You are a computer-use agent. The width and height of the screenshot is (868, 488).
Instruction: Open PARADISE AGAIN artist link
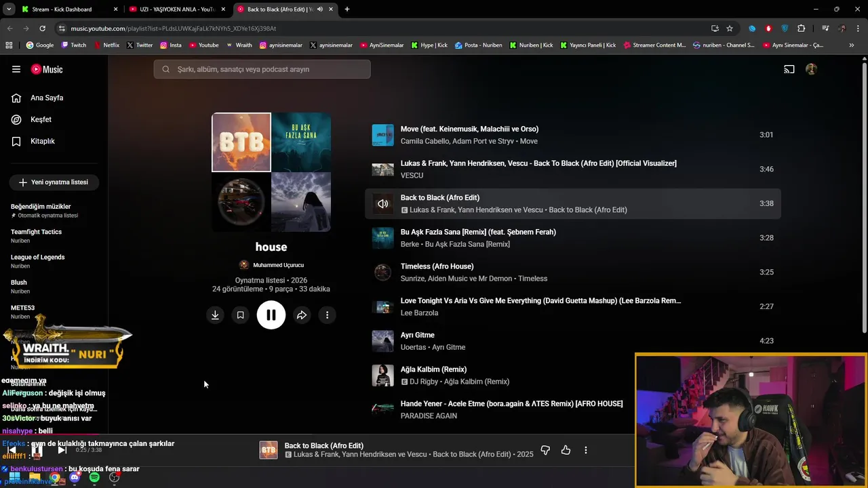429,416
